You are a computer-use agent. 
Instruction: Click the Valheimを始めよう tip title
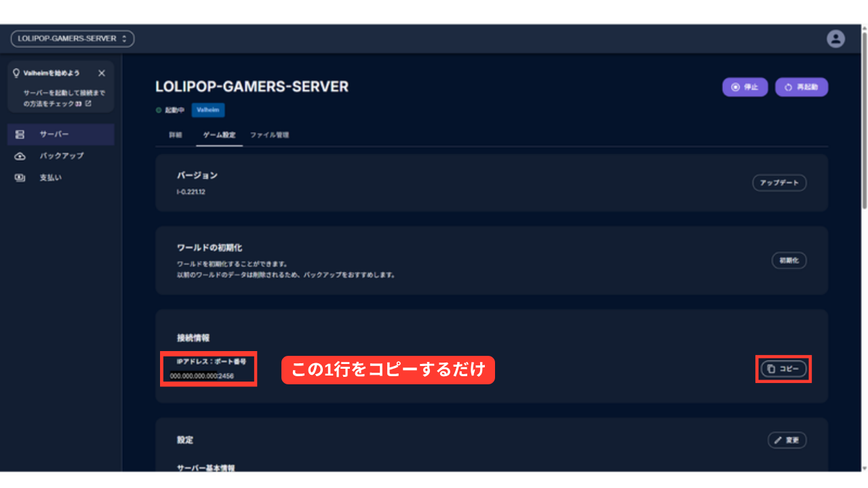tap(52, 73)
